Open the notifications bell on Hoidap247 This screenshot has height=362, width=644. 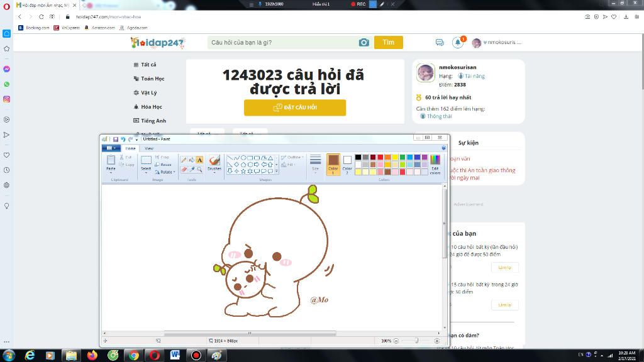pos(458,42)
